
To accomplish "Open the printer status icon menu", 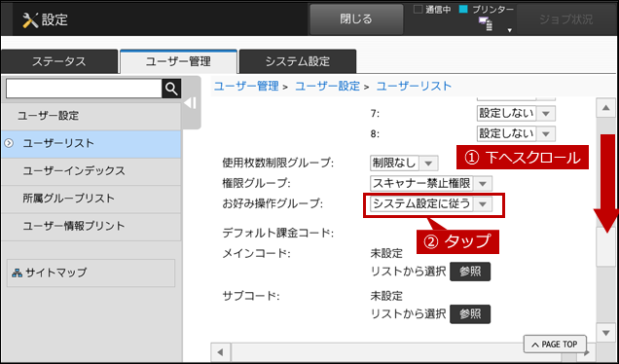I will point(486,24).
